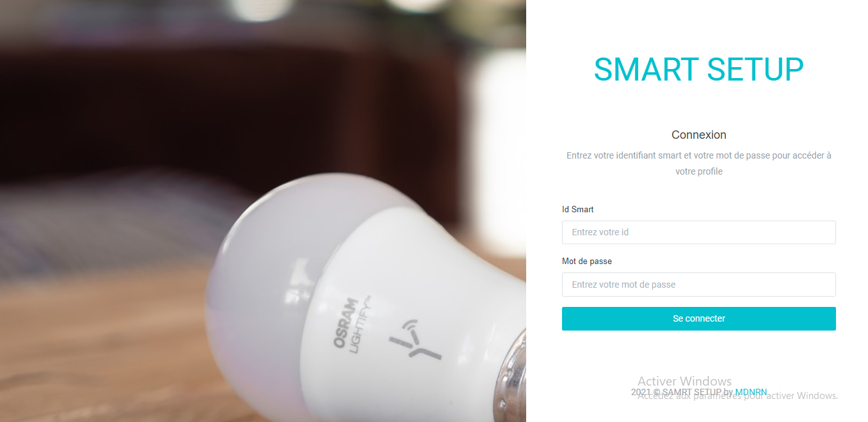Click the Id Smart field label
The height and width of the screenshot is (422, 868).
click(x=578, y=209)
